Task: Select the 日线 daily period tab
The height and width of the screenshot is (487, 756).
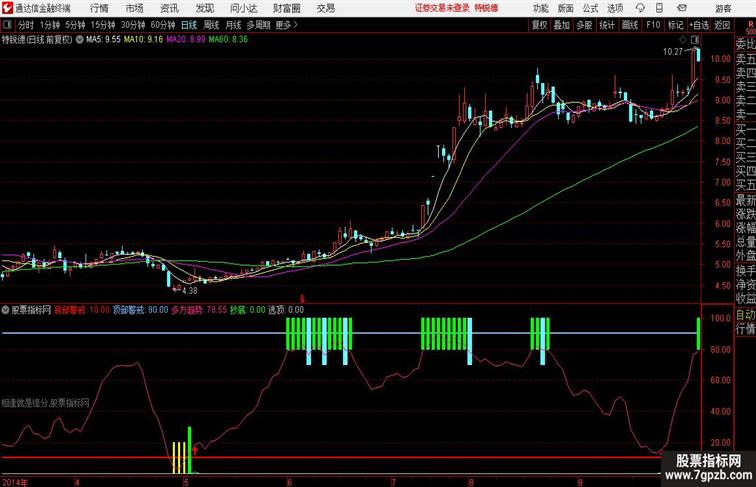Action: (189, 25)
